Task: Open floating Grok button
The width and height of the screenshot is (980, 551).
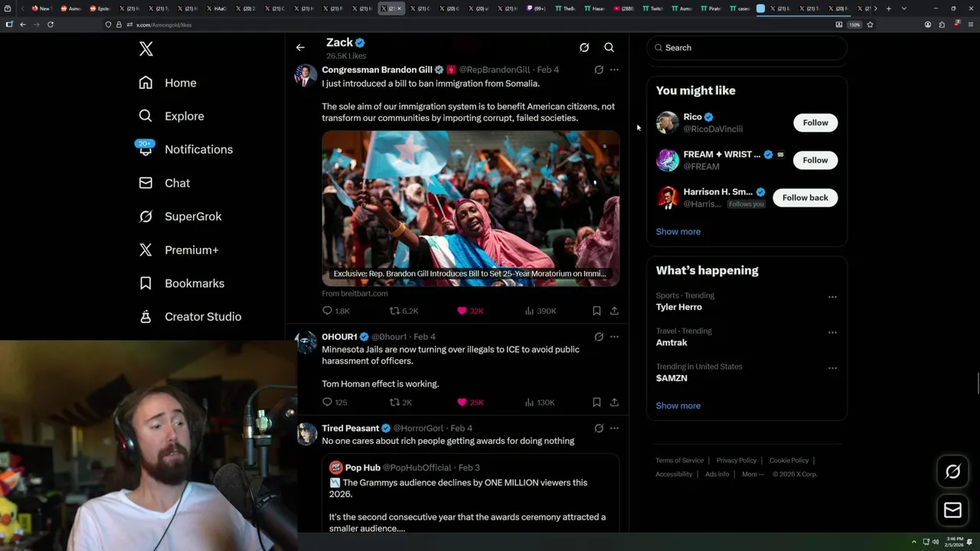Action: [x=953, y=472]
